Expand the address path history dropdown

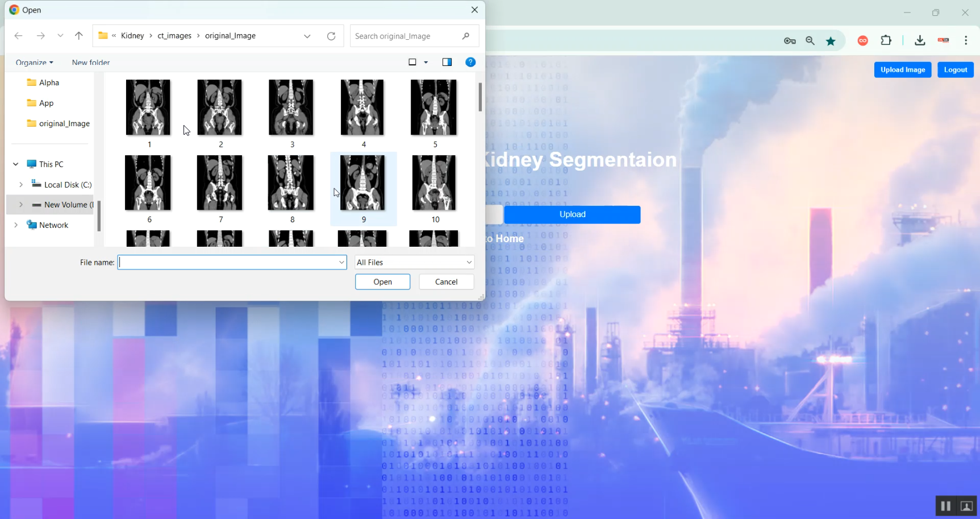point(307,36)
